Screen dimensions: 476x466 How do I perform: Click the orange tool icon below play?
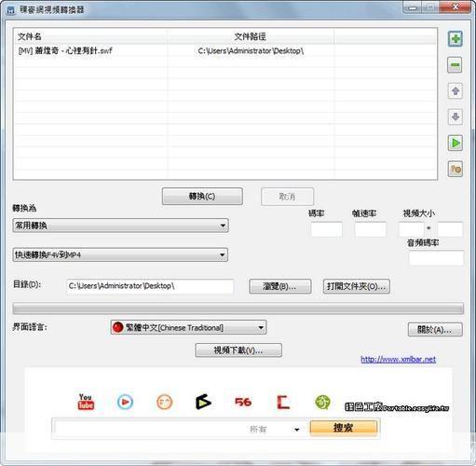coord(456,170)
